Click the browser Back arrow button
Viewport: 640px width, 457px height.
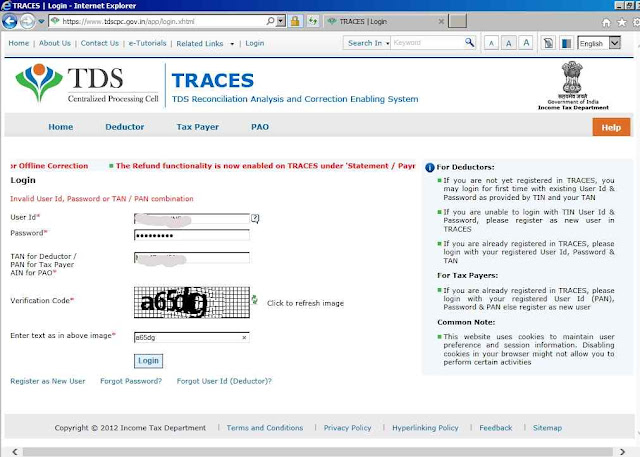click(x=9, y=21)
